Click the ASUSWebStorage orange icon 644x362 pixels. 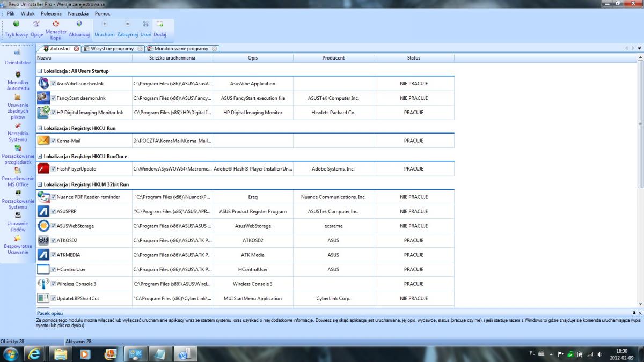tap(43, 226)
